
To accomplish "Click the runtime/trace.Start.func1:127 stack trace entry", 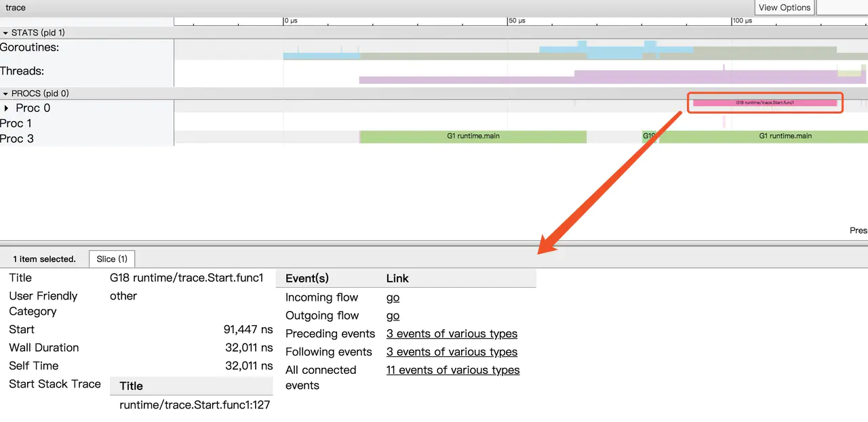I will (x=195, y=405).
